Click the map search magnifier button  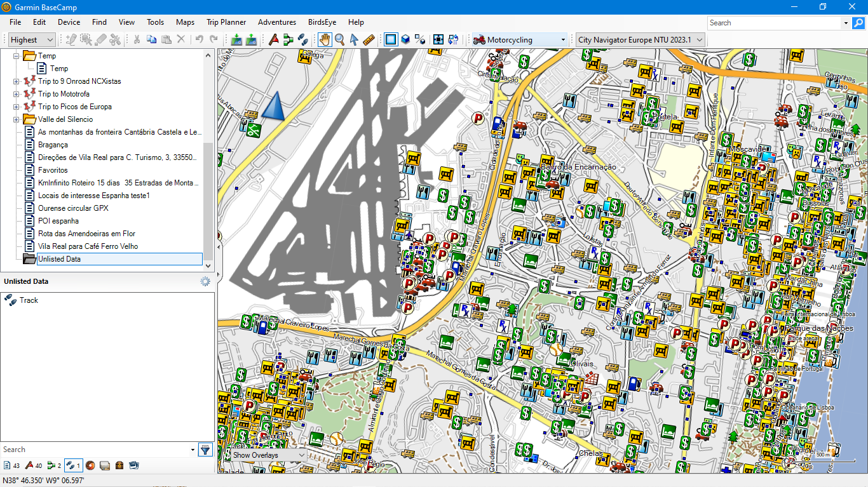(858, 23)
